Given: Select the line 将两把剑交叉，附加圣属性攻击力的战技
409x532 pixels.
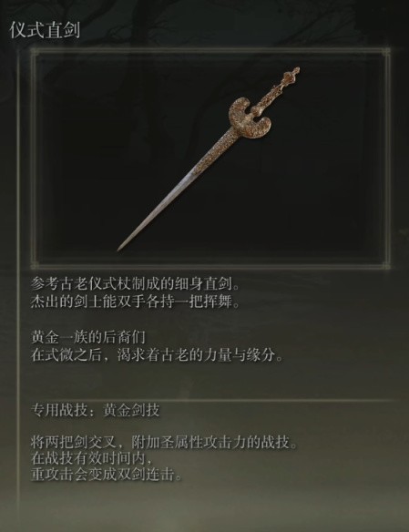Looking at the screenshot, I should tap(164, 443).
